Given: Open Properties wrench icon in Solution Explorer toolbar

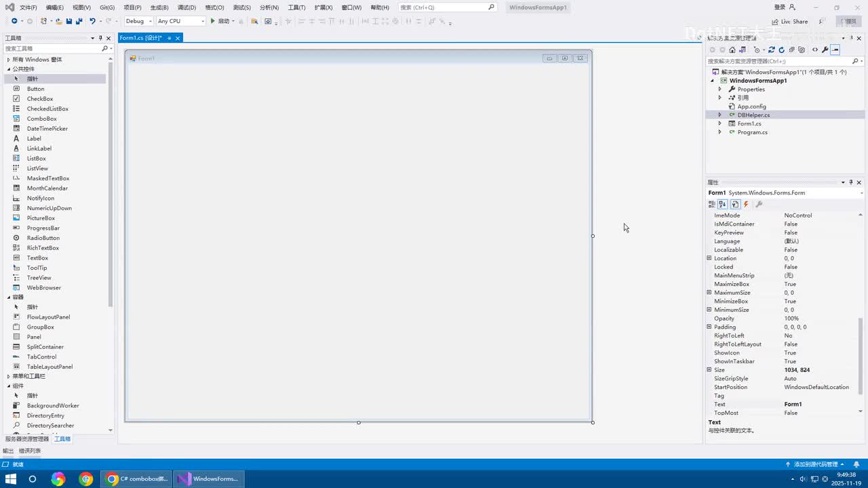Looking at the screenshot, I should point(825,49).
